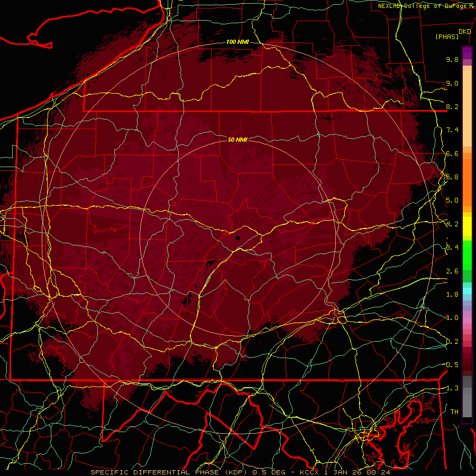Select the 2.6 value on the legend
This screenshot has height=476, width=476.
pos(452,271)
